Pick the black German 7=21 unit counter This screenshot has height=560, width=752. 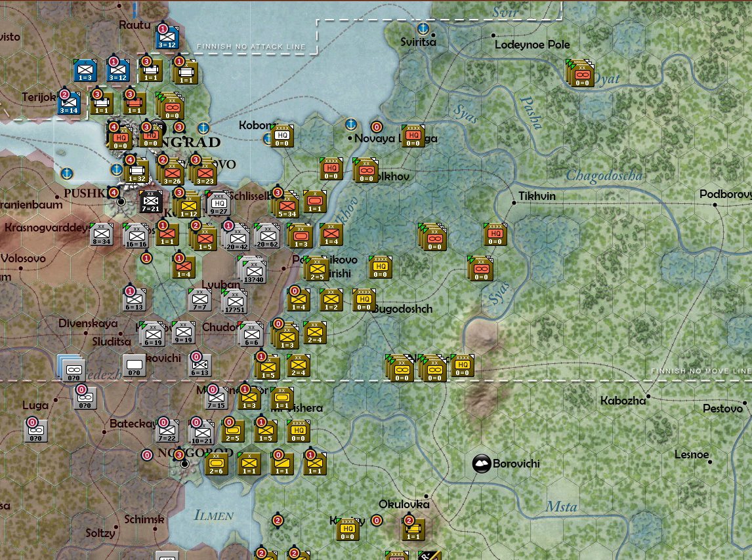pos(150,202)
